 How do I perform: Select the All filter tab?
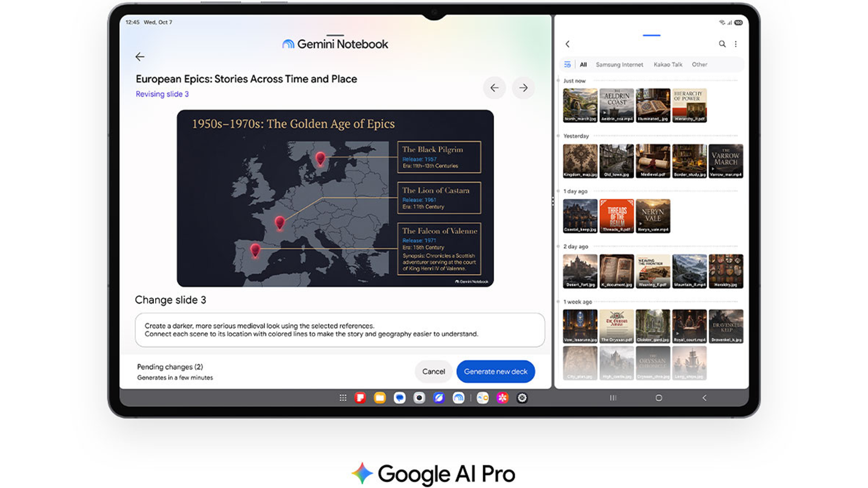[583, 65]
